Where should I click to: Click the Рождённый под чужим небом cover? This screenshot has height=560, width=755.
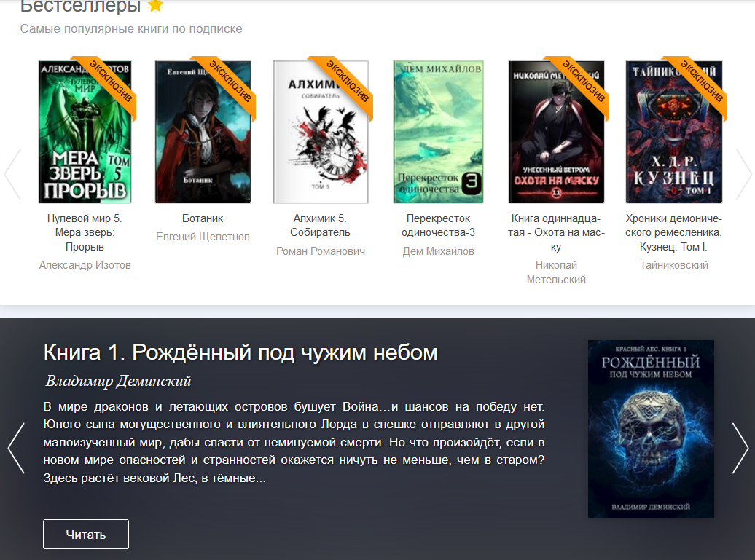coord(651,429)
